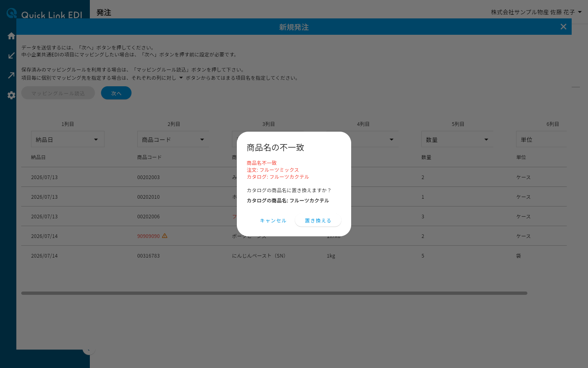Open the incoming arrow sidebar icon
Image resolution: width=588 pixels, height=368 pixels.
(11, 56)
